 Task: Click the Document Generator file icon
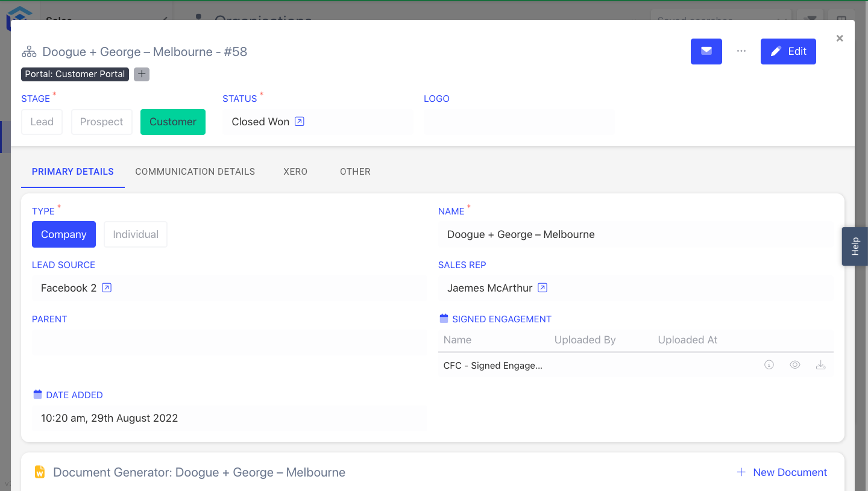coord(40,472)
